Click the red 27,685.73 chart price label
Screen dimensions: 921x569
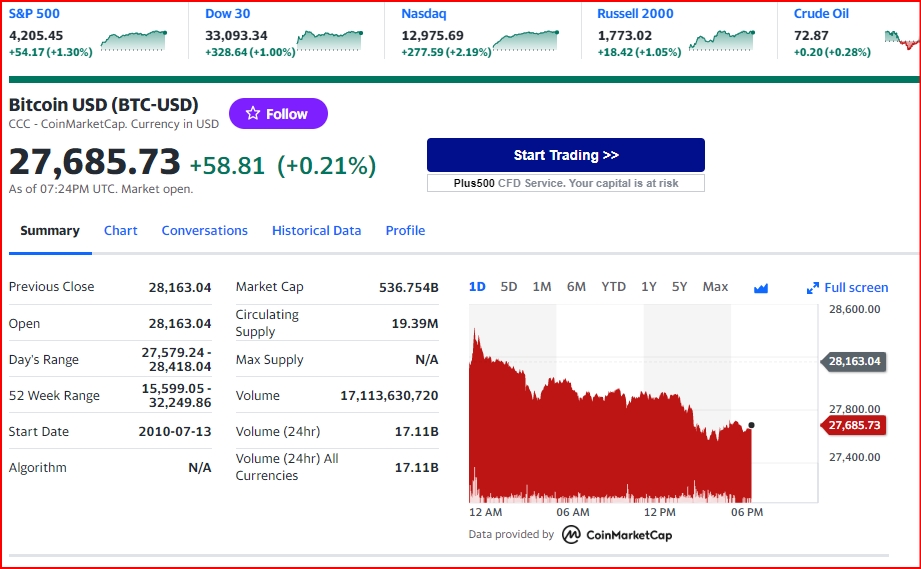853,425
